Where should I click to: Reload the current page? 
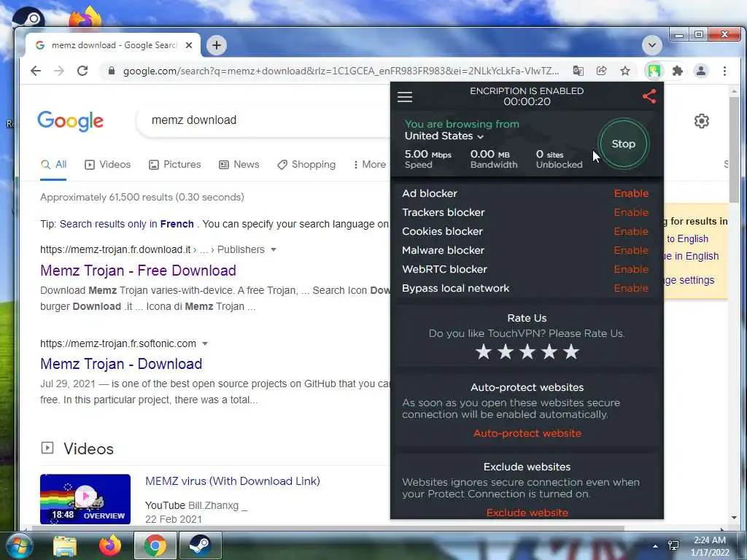82,71
